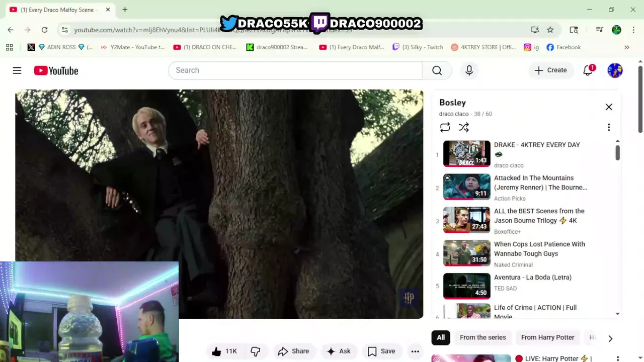Close the Every Draco Malfoy Scene tab
This screenshot has width=644, height=362.
108,10
